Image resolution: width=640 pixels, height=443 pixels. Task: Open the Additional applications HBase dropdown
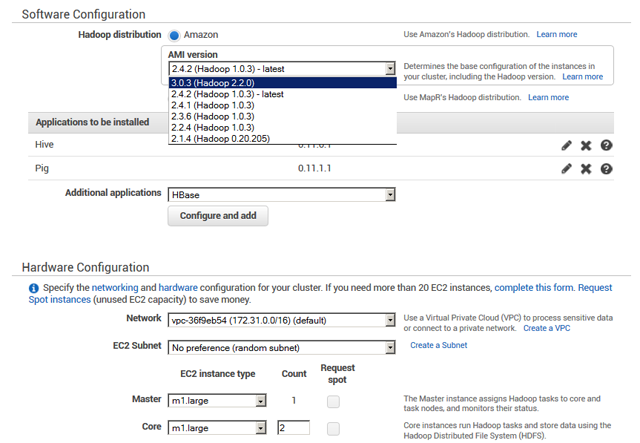click(282, 195)
